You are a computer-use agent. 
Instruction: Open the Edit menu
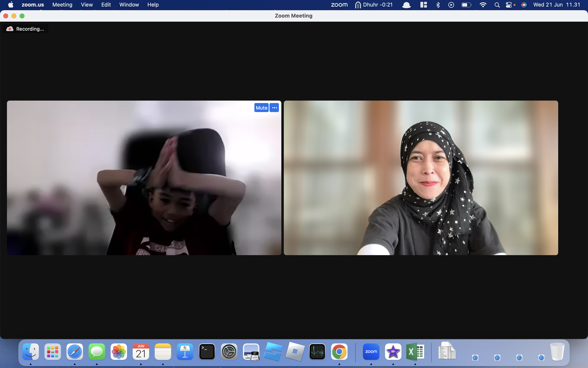coord(106,5)
